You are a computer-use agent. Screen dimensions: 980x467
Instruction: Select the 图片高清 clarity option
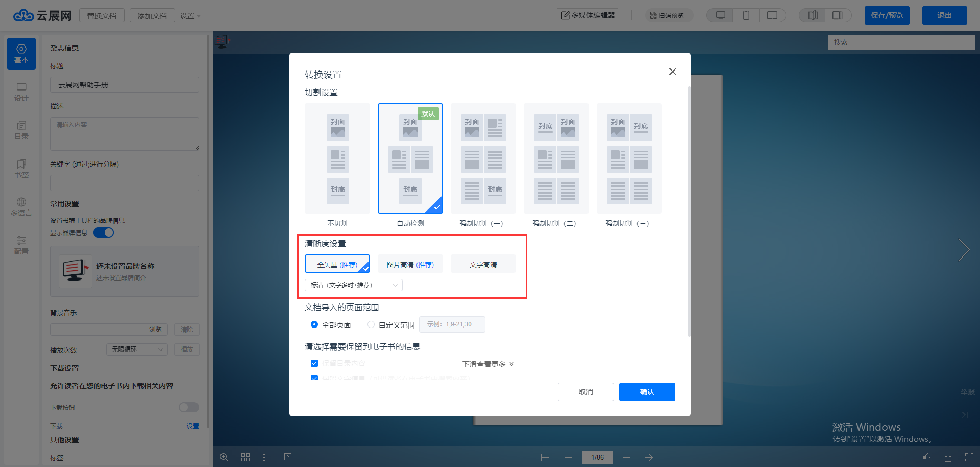click(x=410, y=264)
